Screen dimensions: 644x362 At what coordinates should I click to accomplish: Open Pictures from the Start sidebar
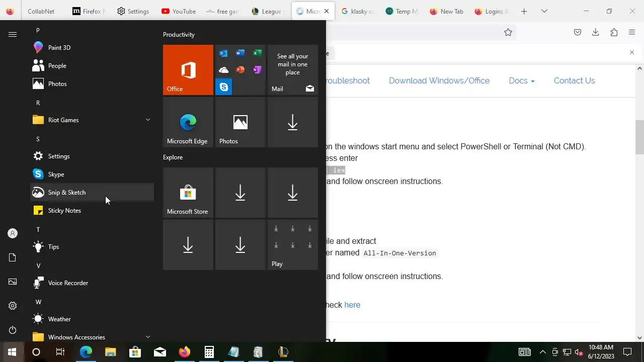tap(13, 282)
